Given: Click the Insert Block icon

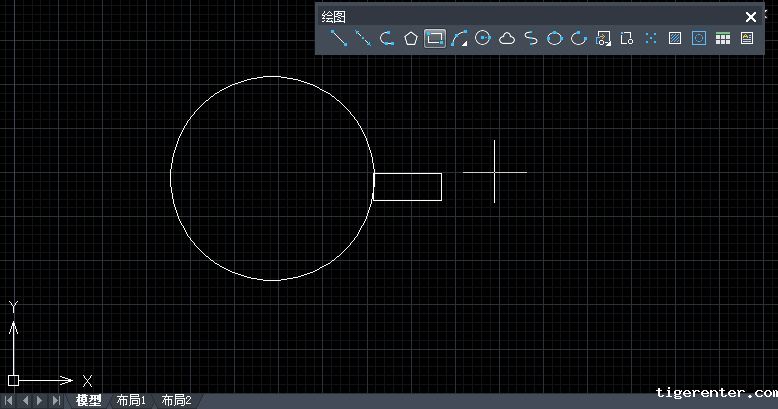Looking at the screenshot, I should coord(603,39).
